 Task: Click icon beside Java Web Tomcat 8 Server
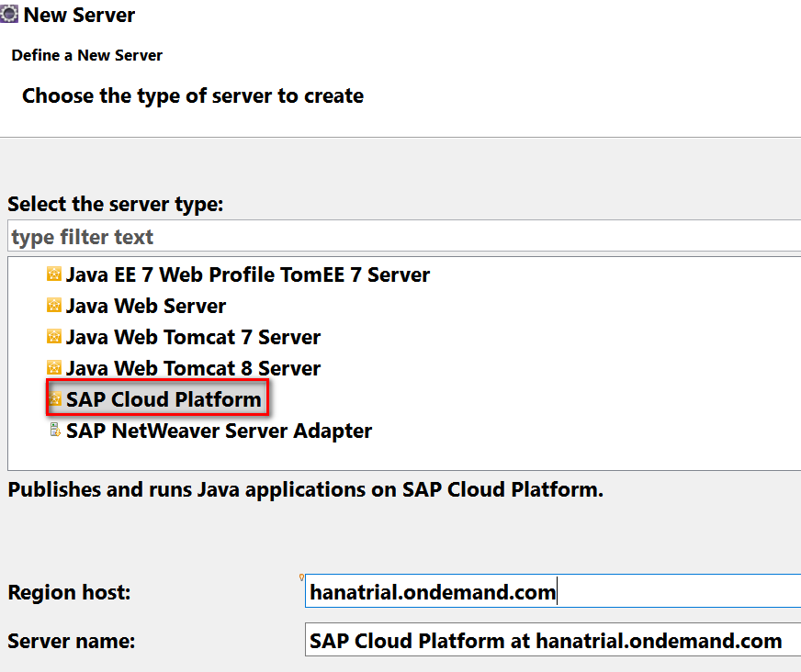(x=54, y=367)
